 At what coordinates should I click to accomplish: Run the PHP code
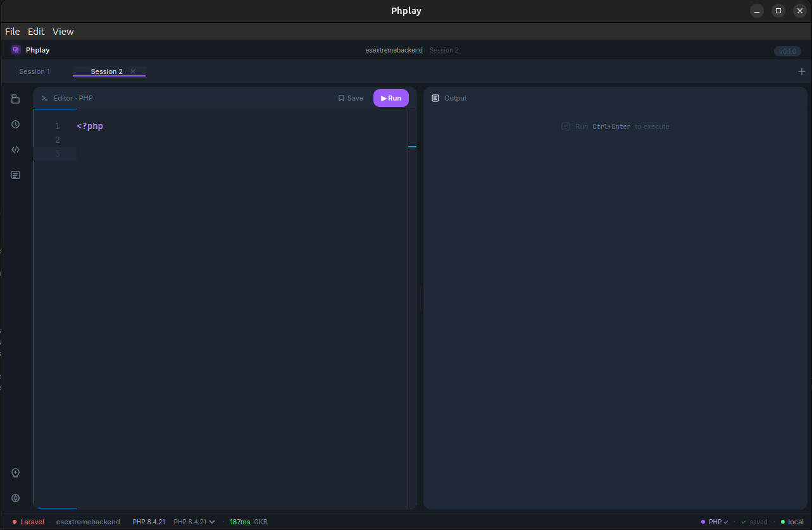coord(391,98)
